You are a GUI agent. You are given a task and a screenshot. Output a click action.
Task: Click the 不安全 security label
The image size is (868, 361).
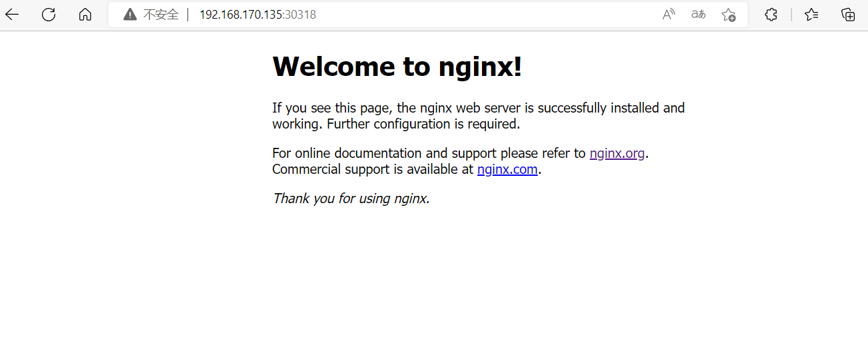pos(161,15)
